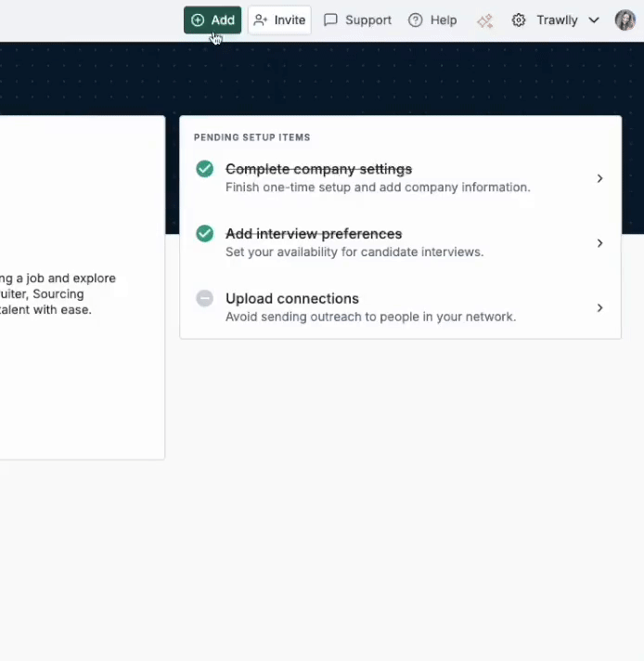Expand the Add interview preferences chevron
The width and height of the screenshot is (644, 661).
tap(599, 243)
